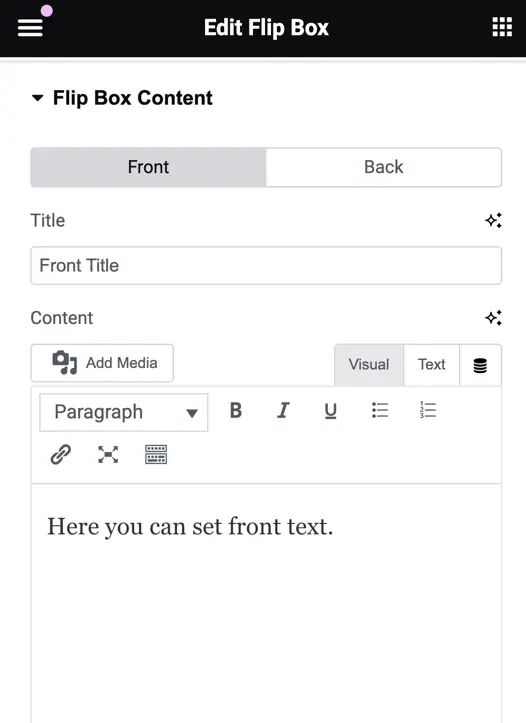Switch to the Back tab
This screenshot has width=526, height=723.
click(x=384, y=167)
